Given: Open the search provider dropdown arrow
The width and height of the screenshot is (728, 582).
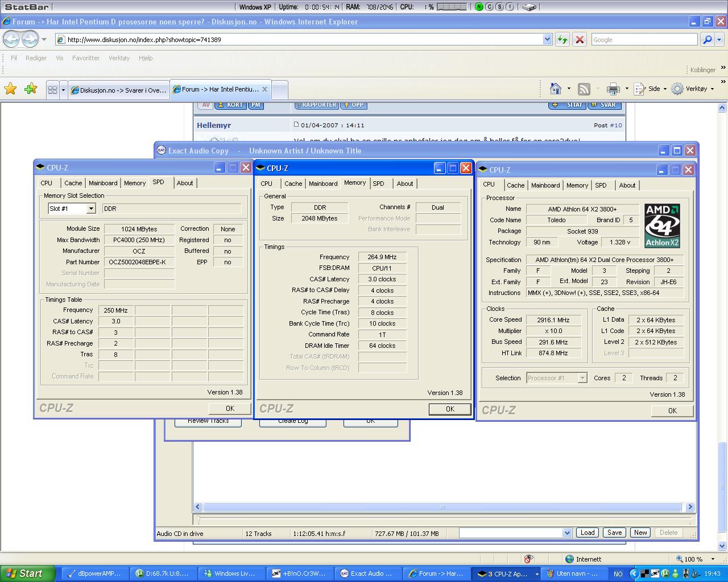Looking at the screenshot, I should (719, 39).
